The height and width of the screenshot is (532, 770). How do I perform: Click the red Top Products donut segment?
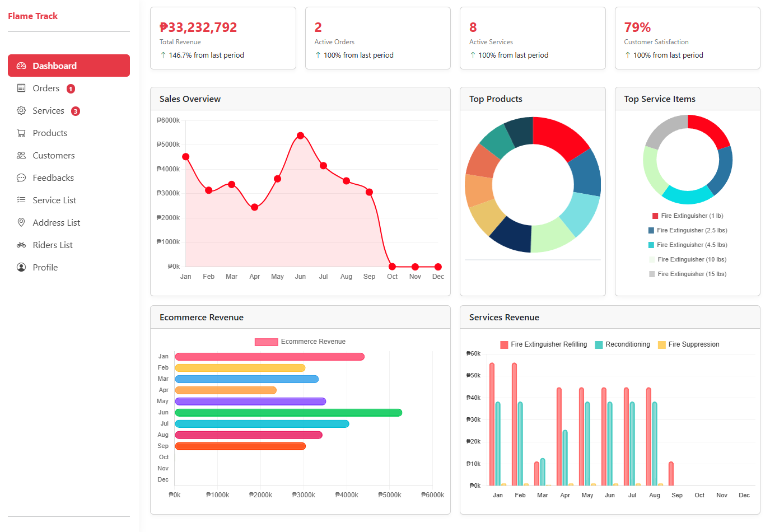pyautogui.click(x=559, y=136)
